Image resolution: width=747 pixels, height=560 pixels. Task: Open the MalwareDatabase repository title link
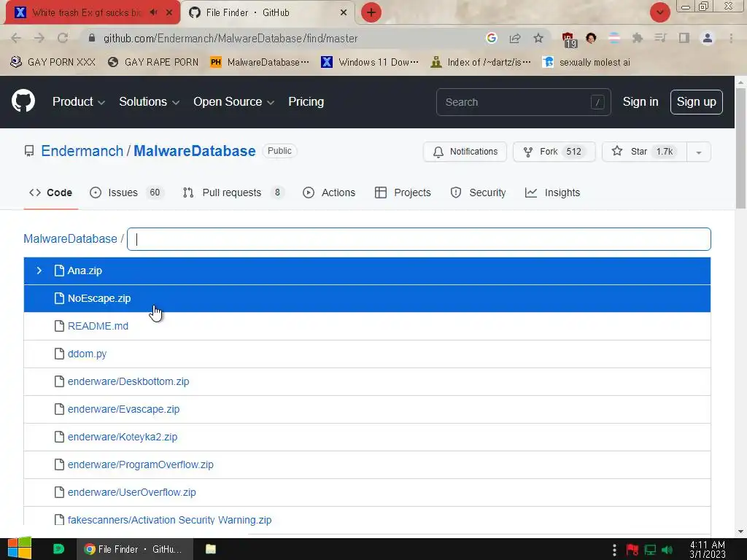pos(194,151)
